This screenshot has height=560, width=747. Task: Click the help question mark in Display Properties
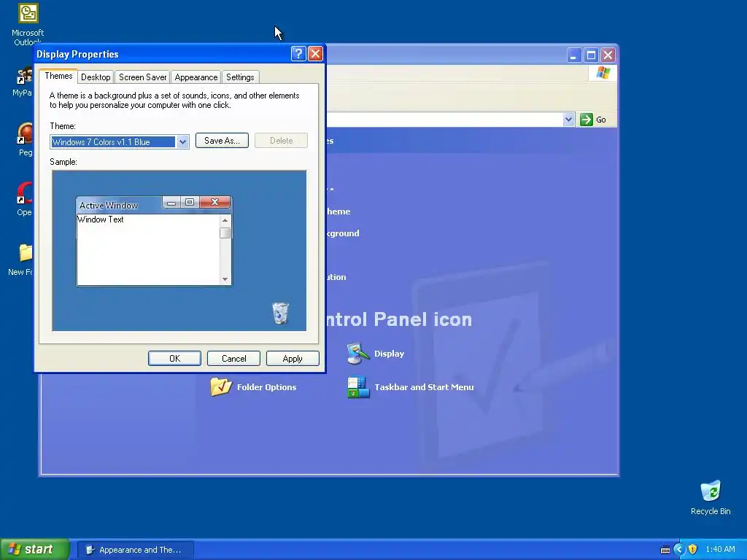pos(298,54)
